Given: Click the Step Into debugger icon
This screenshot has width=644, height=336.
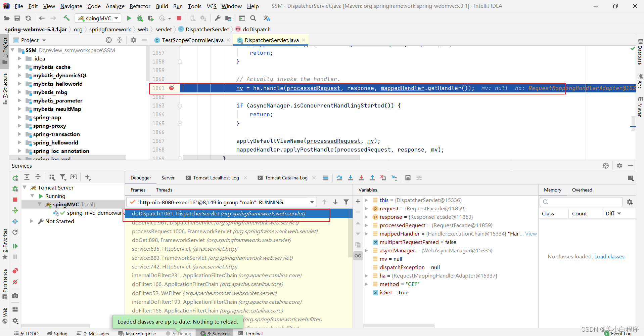Looking at the screenshot, I should 350,178.
